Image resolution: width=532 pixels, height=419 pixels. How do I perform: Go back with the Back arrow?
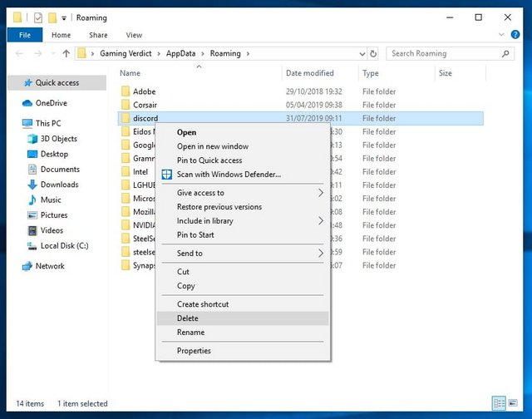point(19,53)
